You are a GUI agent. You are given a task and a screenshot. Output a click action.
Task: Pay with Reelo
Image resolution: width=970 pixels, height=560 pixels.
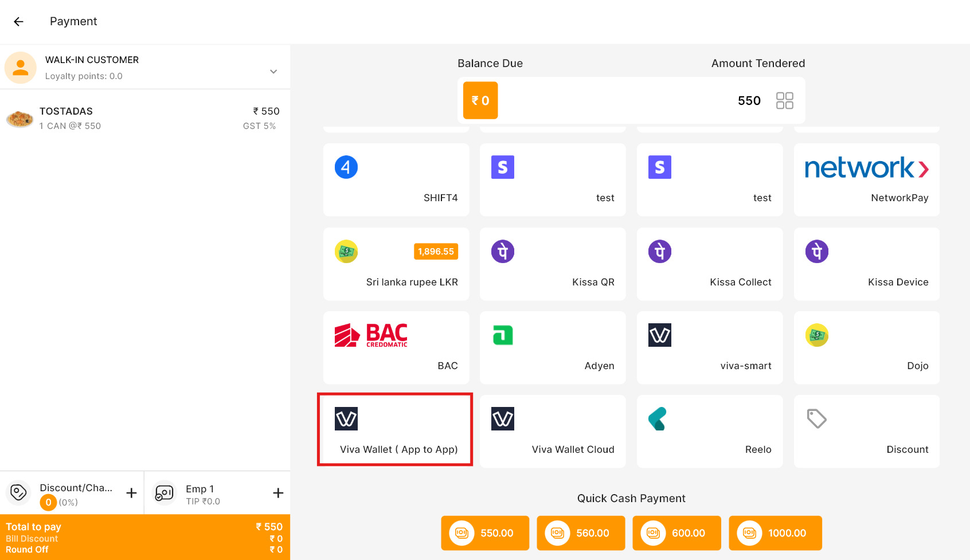710,432
